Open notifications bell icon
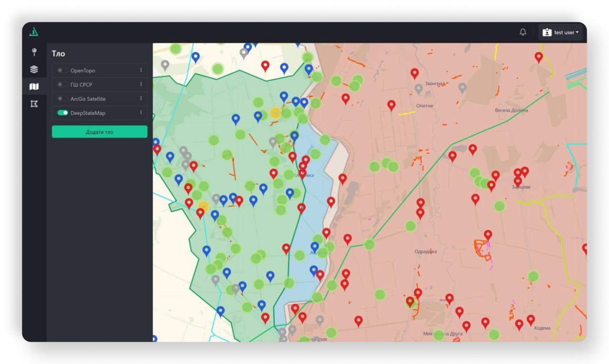Image resolution: width=609 pixels, height=364 pixels. (x=523, y=32)
